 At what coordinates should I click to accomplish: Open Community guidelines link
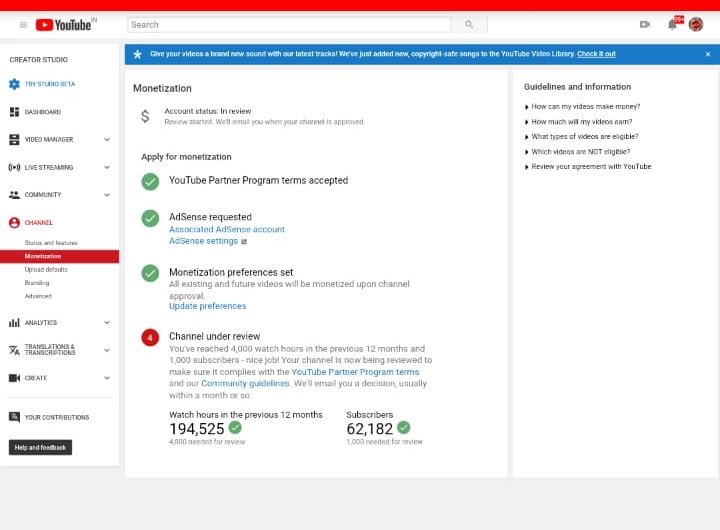(245, 383)
